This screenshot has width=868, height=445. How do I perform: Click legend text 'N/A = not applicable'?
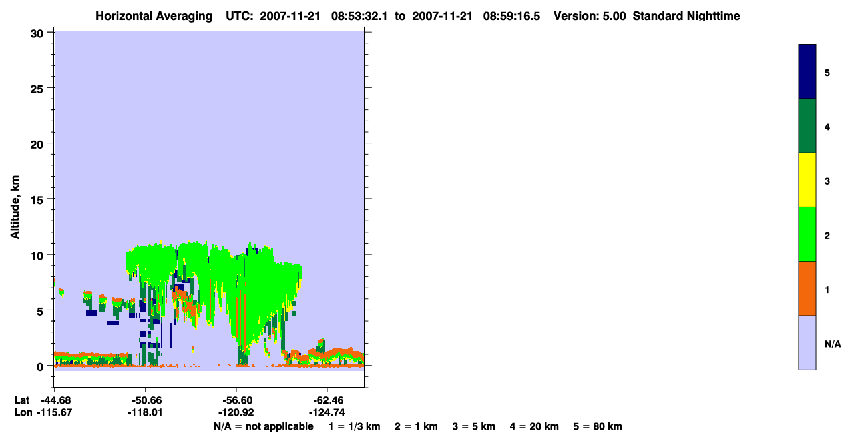(264, 426)
